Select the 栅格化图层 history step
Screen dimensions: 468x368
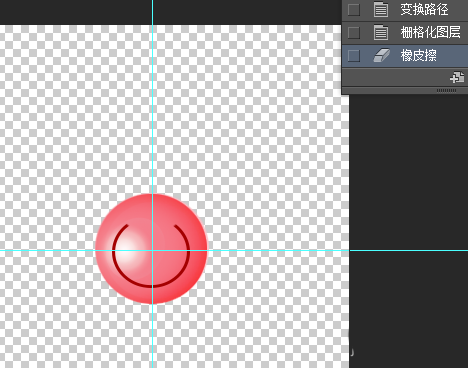click(x=405, y=33)
